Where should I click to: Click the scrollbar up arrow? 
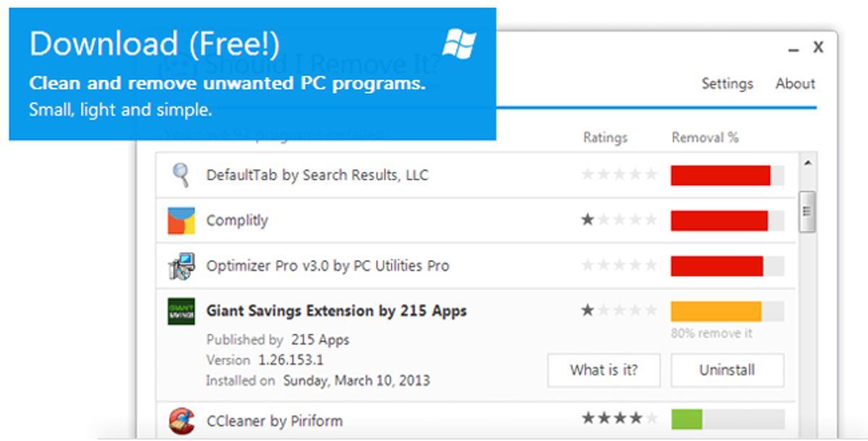tap(807, 164)
